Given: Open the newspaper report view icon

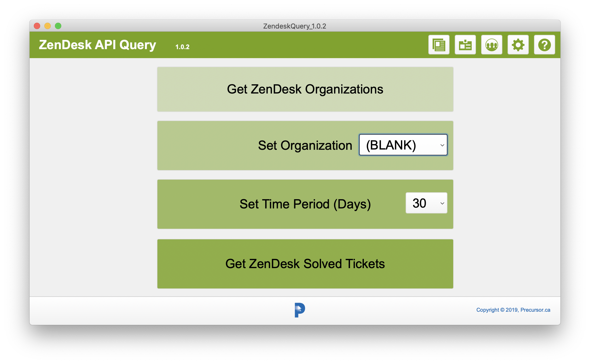Looking at the screenshot, I should (439, 45).
